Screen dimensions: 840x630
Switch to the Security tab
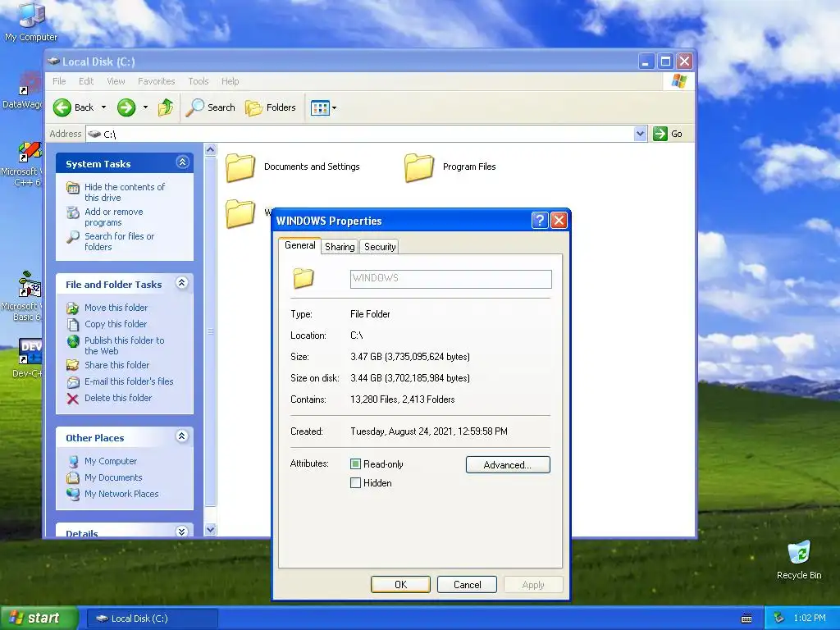[x=380, y=246]
